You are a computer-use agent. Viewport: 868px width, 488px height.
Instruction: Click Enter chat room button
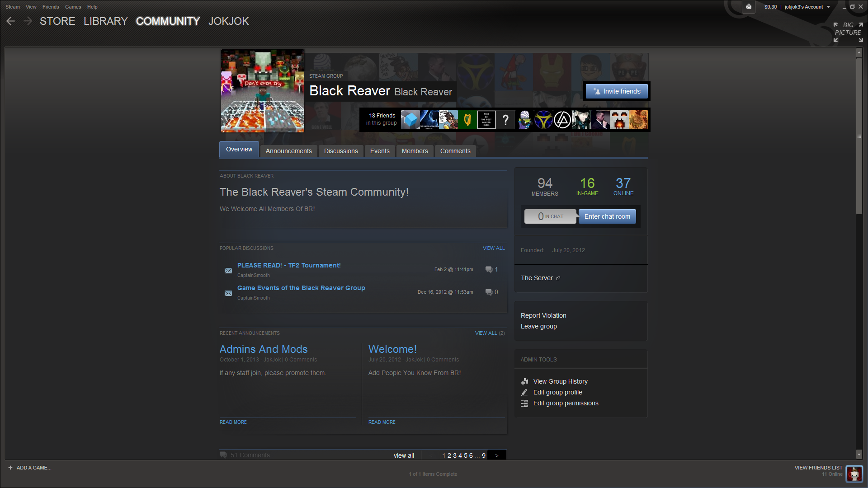tap(607, 216)
